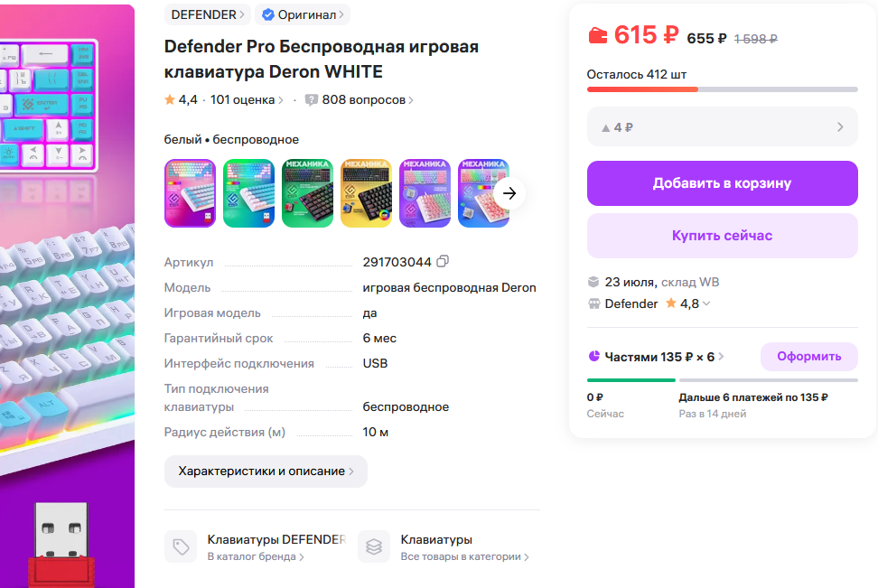Add the keyboard to cart with Добавить в корзину

[x=723, y=183]
